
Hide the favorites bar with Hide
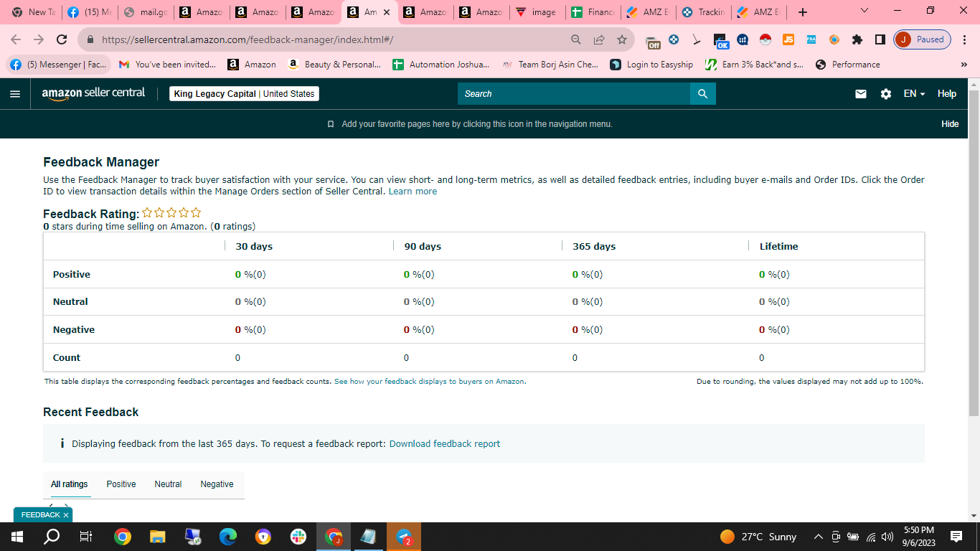coord(950,124)
